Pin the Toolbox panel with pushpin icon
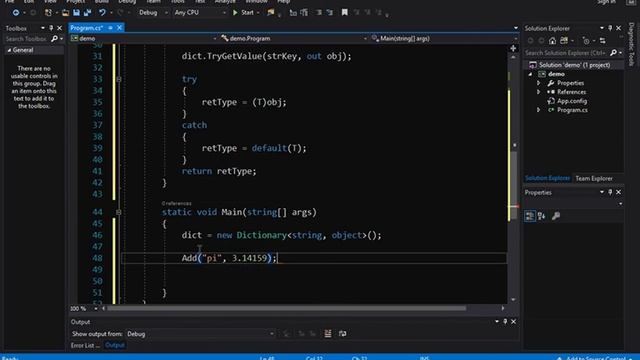Viewport: 640px width, 360px height. pyautogui.click(x=51, y=28)
